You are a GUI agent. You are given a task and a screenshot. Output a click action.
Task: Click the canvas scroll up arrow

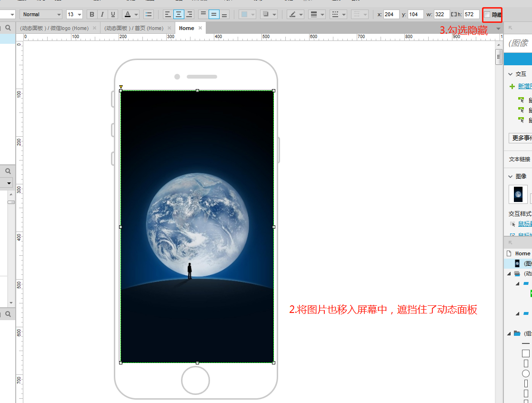pos(498,44)
